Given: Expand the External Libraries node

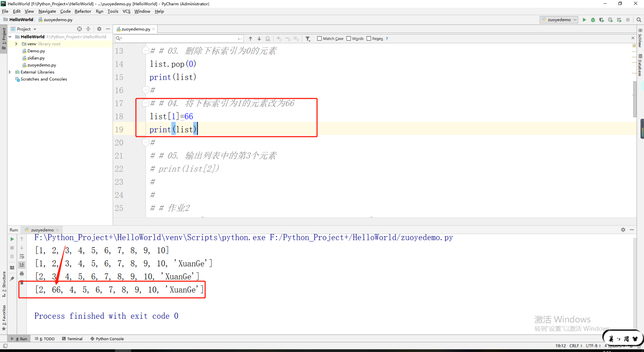Looking at the screenshot, I should click(x=10, y=72).
